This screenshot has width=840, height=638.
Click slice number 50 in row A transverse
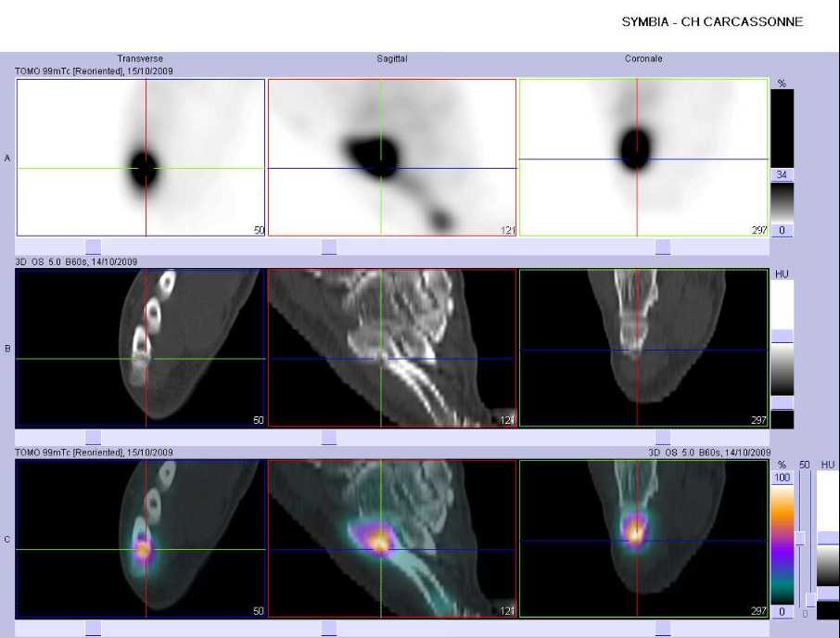point(259,230)
